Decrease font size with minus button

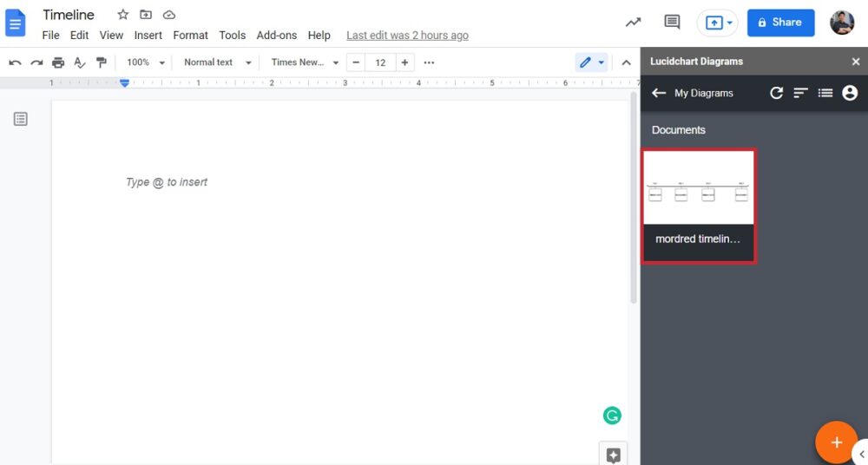point(356,62)
